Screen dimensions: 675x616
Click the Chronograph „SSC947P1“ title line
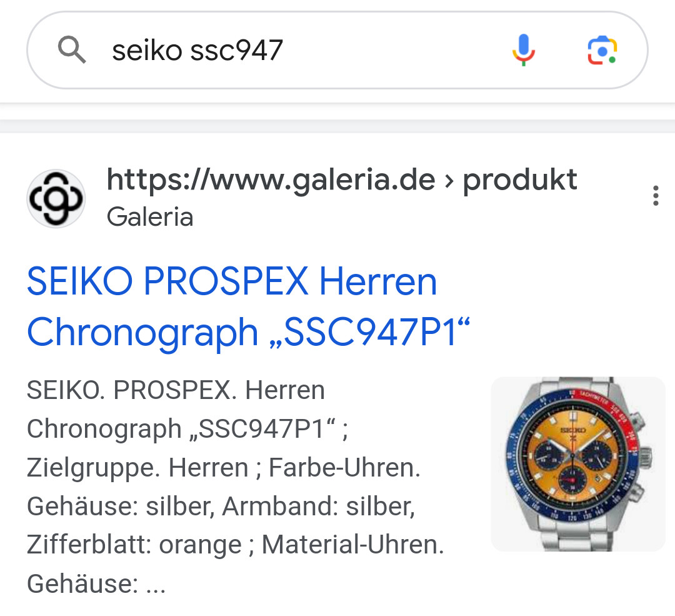248,333
